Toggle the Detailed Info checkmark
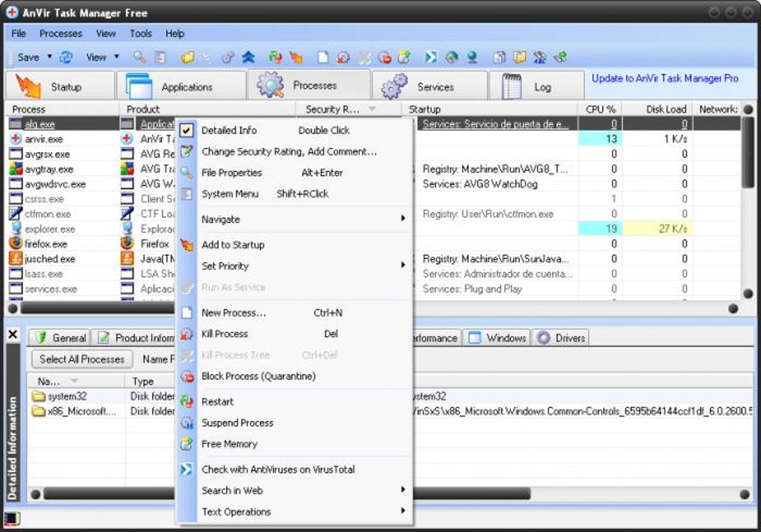 click(187, 130)
